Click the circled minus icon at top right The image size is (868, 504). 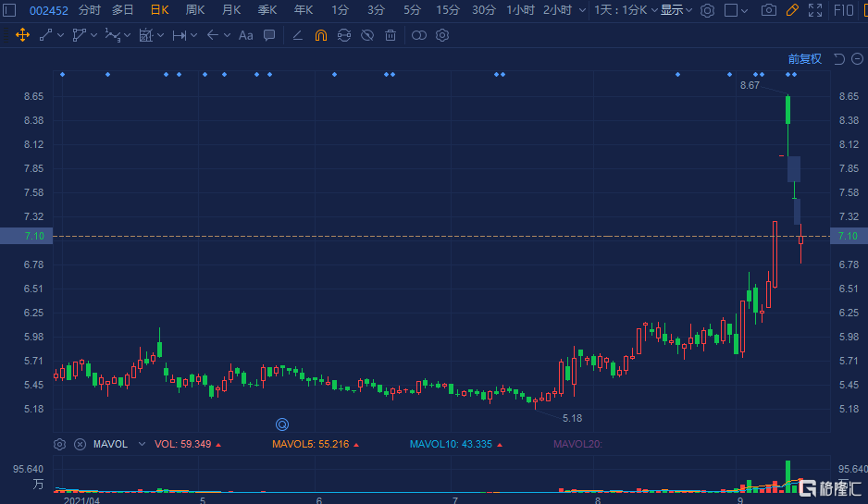857,58
